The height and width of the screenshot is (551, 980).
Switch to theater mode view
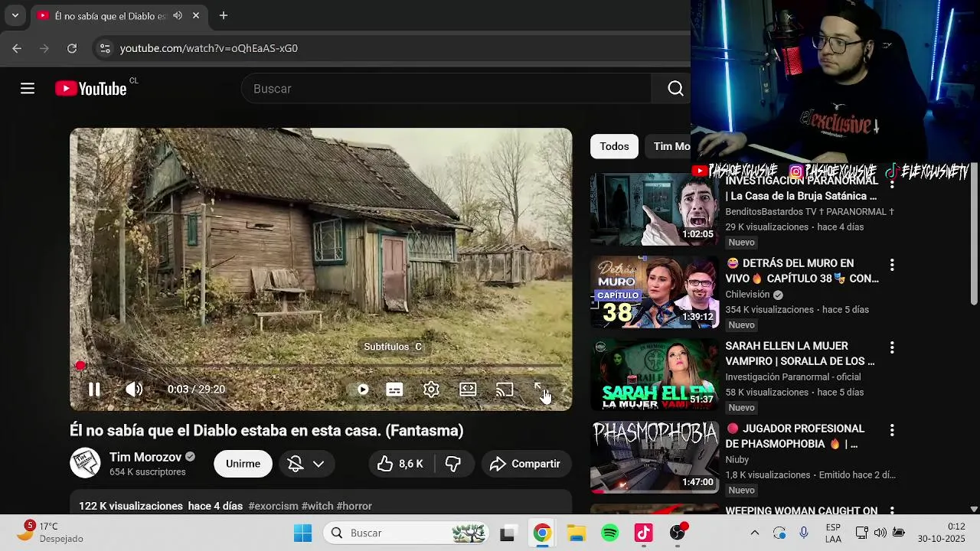[468, 390]
